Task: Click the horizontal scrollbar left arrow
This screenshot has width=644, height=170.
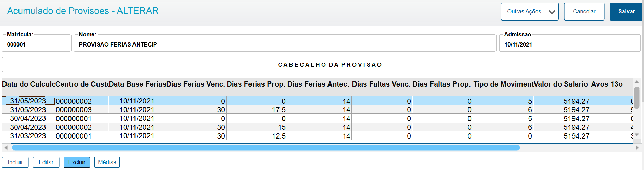Action: tap(6, 148)
